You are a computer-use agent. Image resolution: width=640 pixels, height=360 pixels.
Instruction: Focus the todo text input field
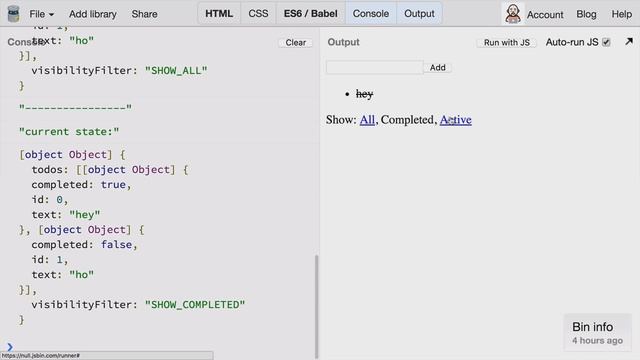374,67
